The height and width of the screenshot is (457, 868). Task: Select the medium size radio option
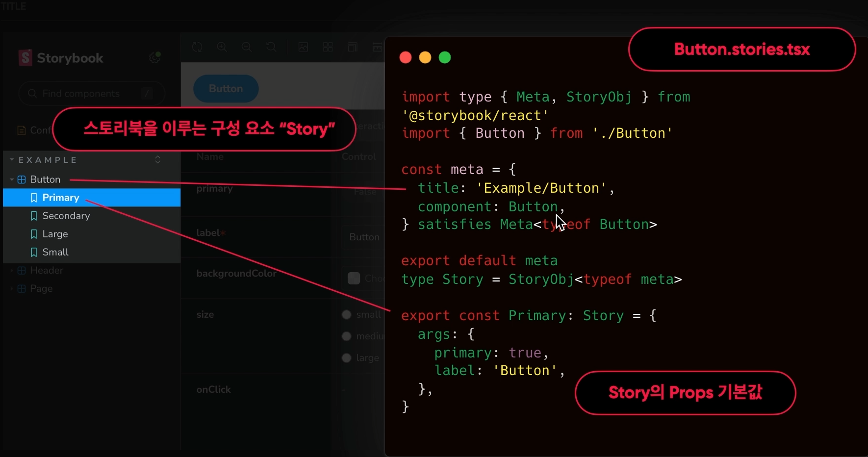click(x=347, y=336)
